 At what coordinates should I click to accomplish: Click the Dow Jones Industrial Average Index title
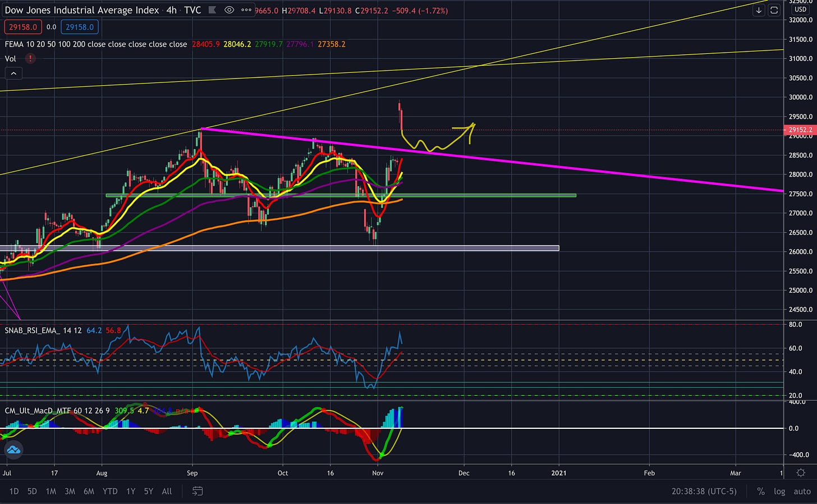pos(82,10)
